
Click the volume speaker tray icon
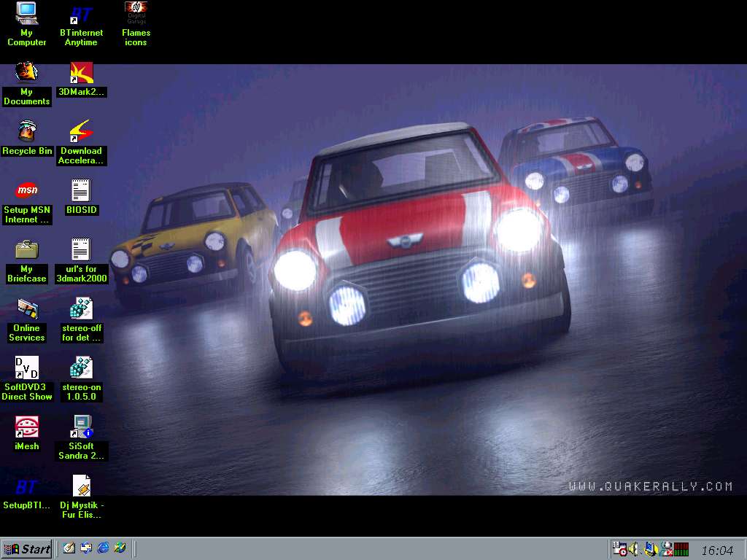(x=634, y=549)
